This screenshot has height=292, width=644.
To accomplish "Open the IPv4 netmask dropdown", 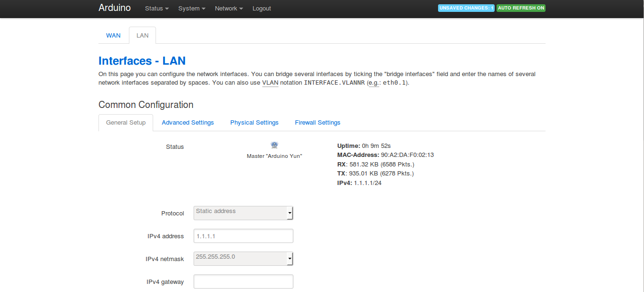I will 244,259.
